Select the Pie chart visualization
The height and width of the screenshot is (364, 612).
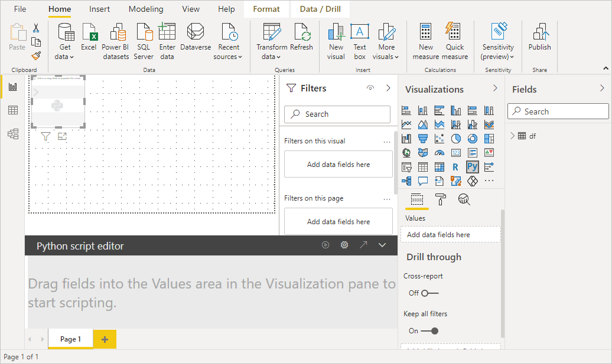click(x=455, y=138)
